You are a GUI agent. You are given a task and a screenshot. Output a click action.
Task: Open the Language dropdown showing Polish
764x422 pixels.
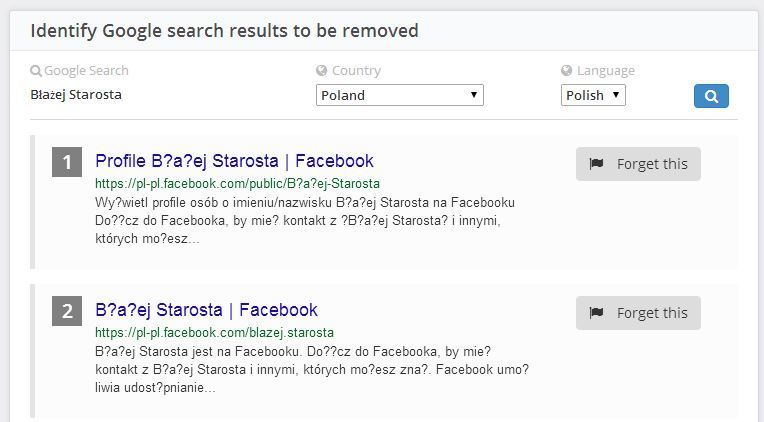tap(593, 95)
